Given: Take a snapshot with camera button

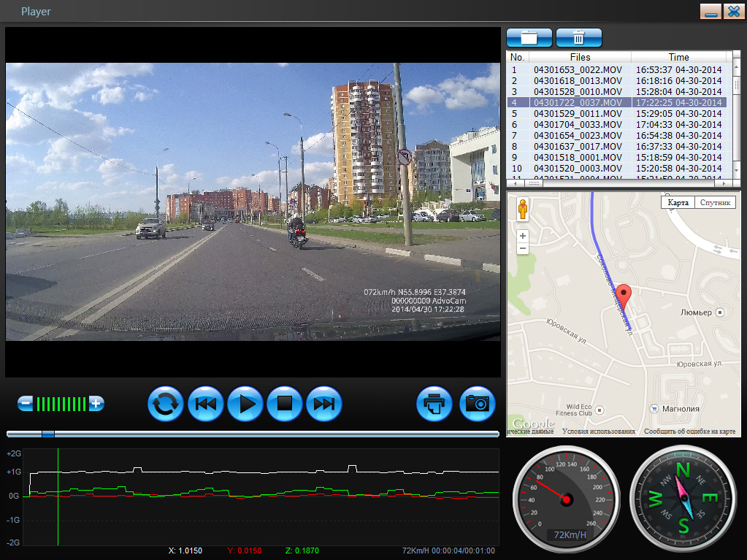Looking at the screenshot, I should pos(478,404).
